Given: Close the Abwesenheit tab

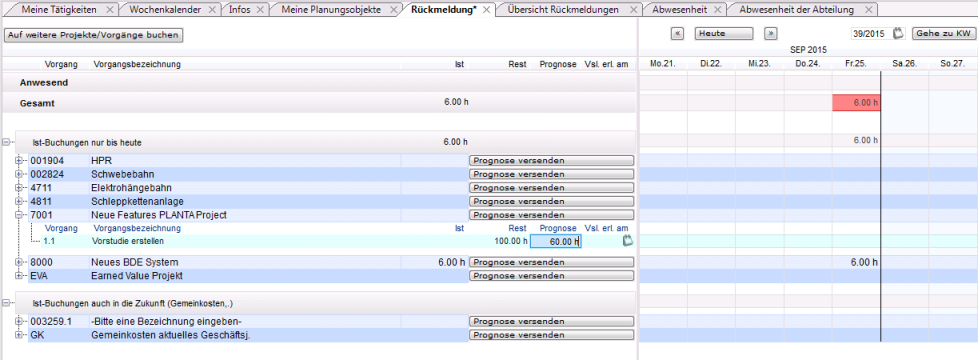Looking at the screenshot, I should (718, 10).
